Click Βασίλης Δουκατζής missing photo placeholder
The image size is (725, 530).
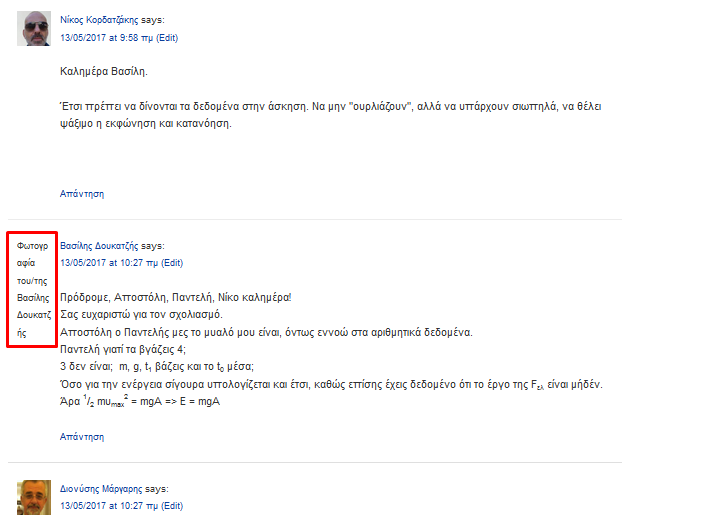click(32, 290)
